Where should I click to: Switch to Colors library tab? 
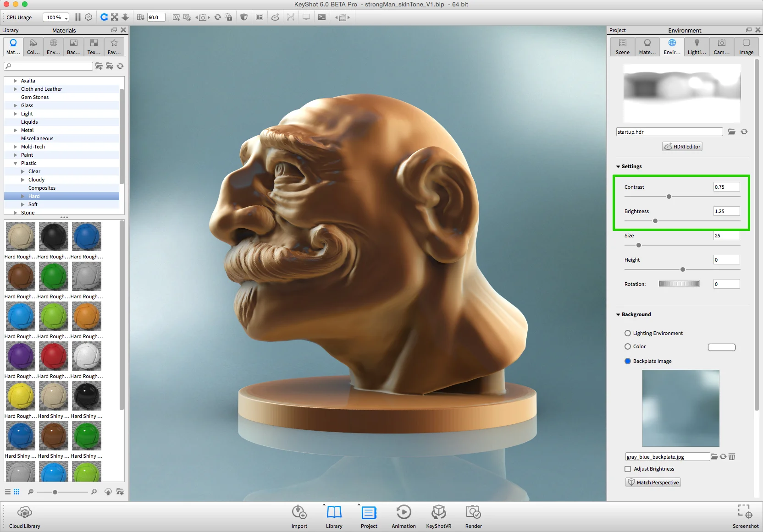[33, 47]
